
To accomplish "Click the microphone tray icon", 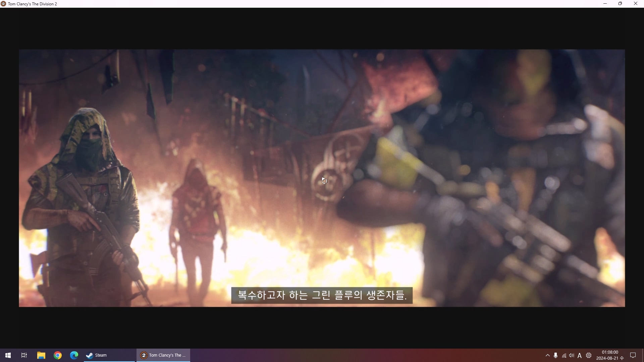I will coord(556,355).
